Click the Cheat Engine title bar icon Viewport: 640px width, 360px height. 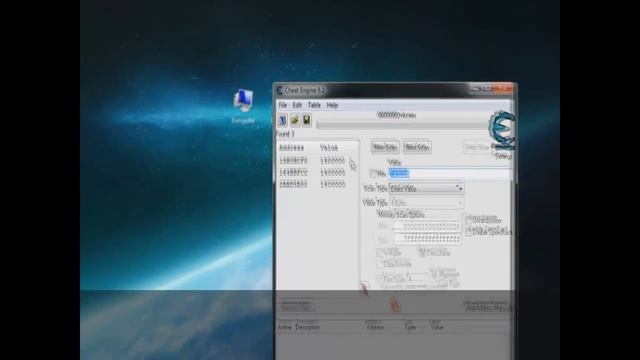pos(280,90)
